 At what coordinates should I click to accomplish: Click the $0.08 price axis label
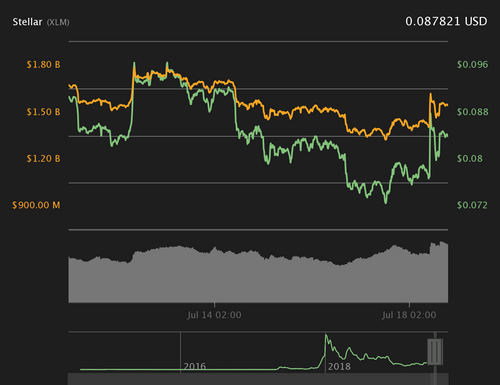(470, 158)
